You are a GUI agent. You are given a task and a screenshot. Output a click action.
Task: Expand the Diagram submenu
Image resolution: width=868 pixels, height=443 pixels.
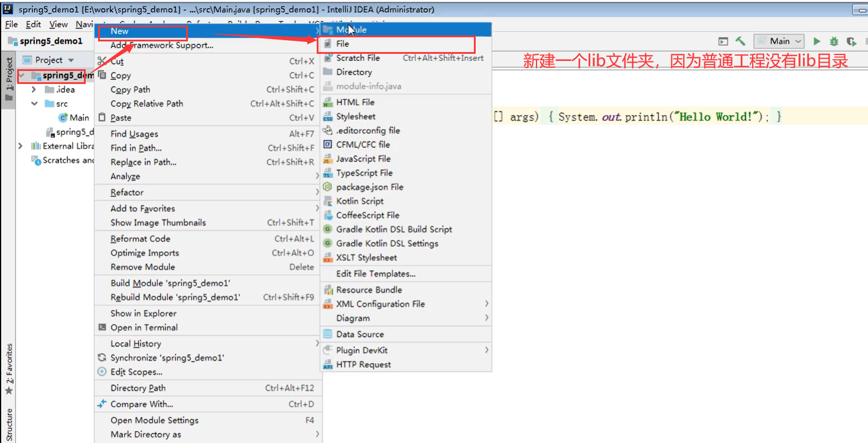[x=406, y=318]
